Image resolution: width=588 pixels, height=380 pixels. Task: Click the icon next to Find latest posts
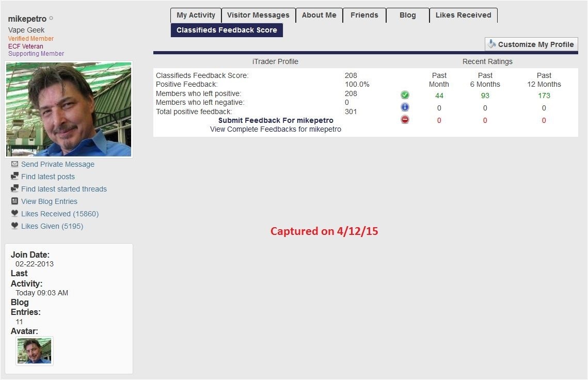coord(14,177)
